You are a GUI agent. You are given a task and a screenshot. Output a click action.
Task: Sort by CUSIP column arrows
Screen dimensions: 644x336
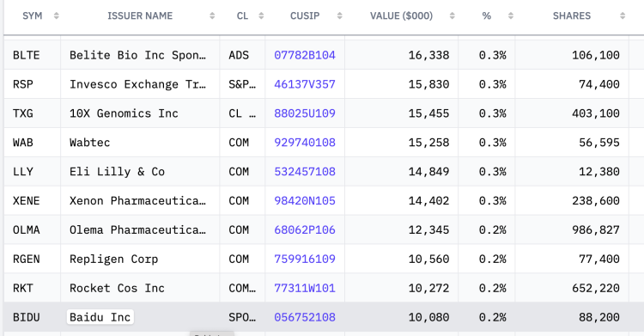coord(340,16)
